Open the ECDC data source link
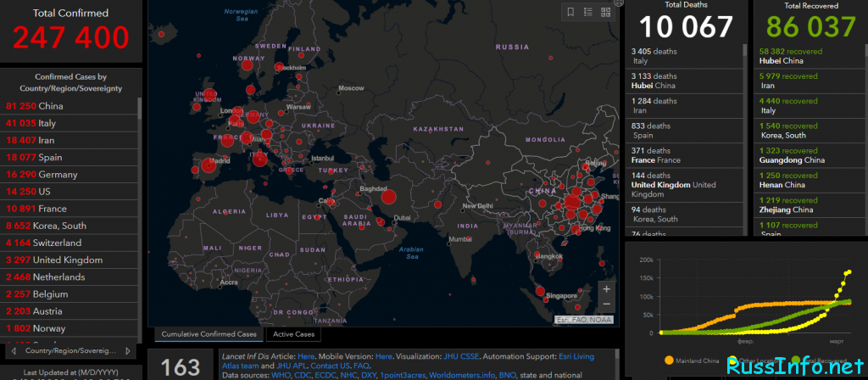 tap(326, 376)
